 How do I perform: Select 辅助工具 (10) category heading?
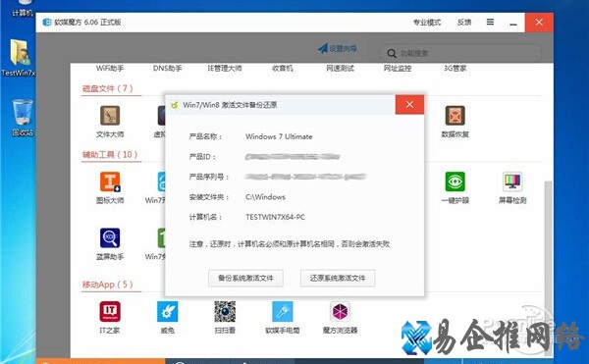click(110, 155)
